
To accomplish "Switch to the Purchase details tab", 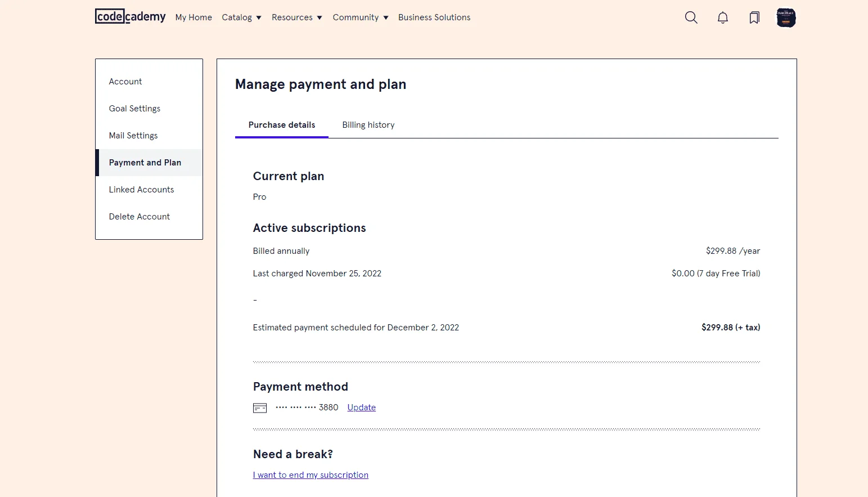I will click(x=282, y=125).
